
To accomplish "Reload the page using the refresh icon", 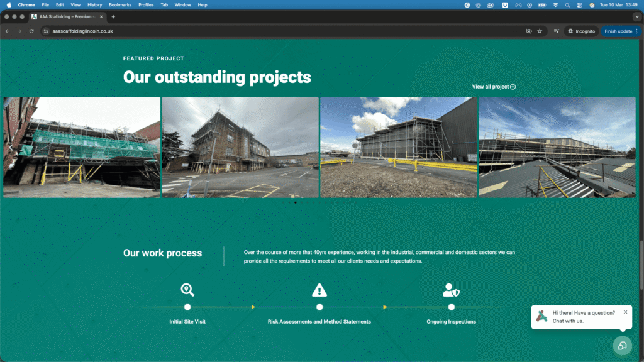I will click(31, 31).
